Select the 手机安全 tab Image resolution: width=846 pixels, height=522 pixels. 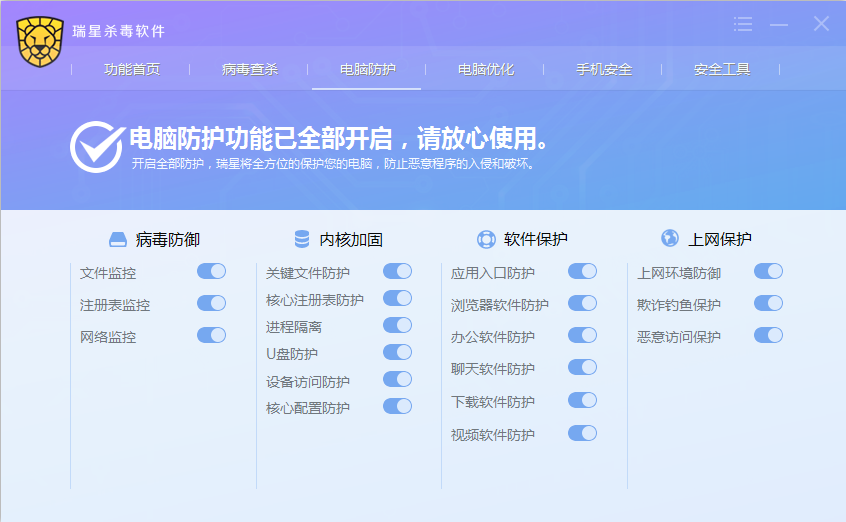(x=604, y=69)
